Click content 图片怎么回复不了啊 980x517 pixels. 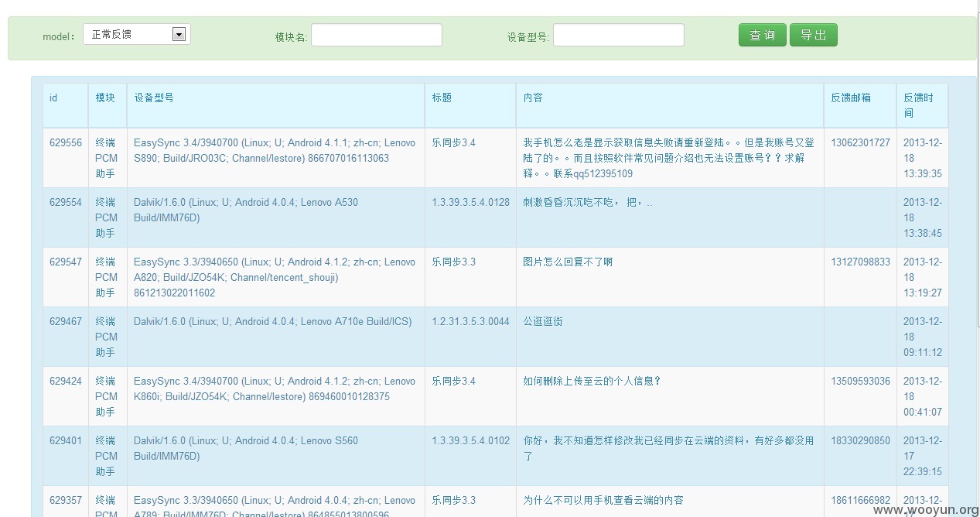pos(568,262)
